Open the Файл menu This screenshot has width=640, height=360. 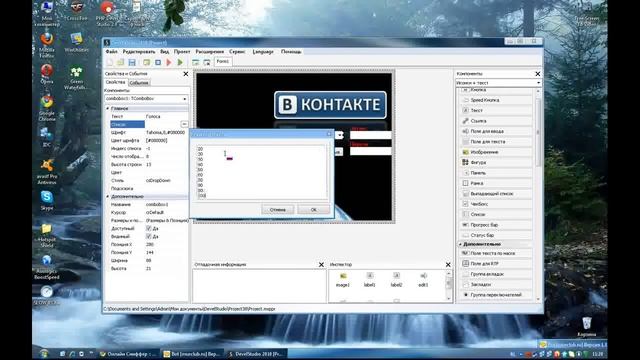[111, 52]
